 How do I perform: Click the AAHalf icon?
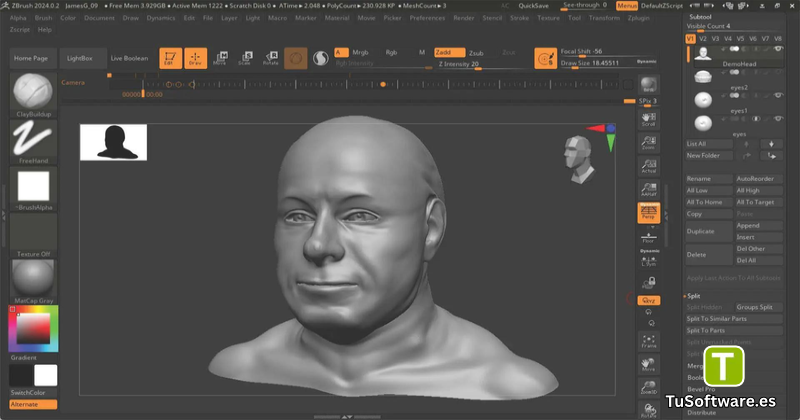coord(648,190)
